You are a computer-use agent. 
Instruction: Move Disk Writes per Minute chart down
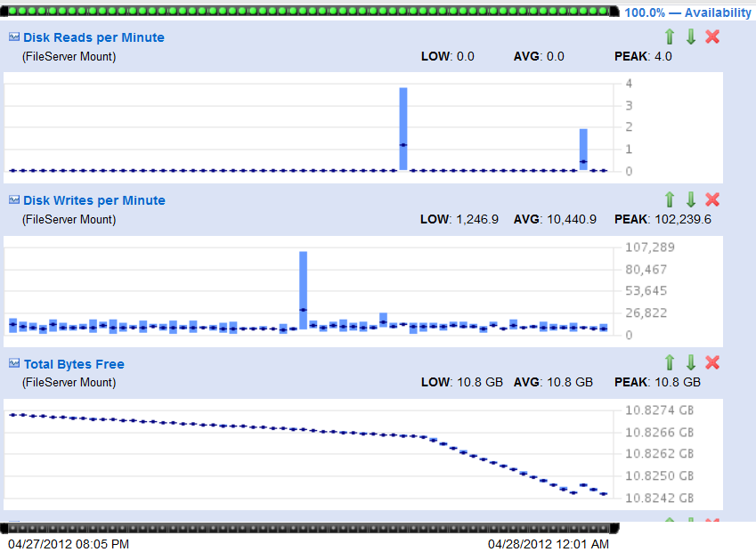click(x=691, y=199)
